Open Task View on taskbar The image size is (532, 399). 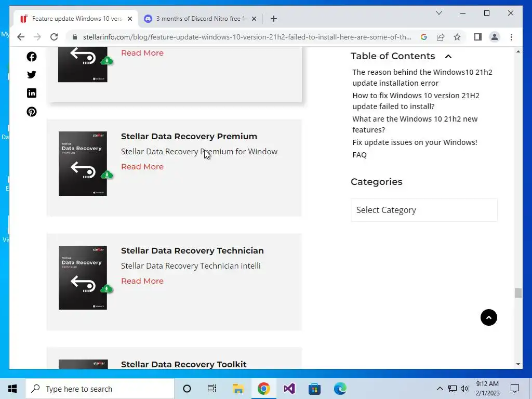coord(212,389)
